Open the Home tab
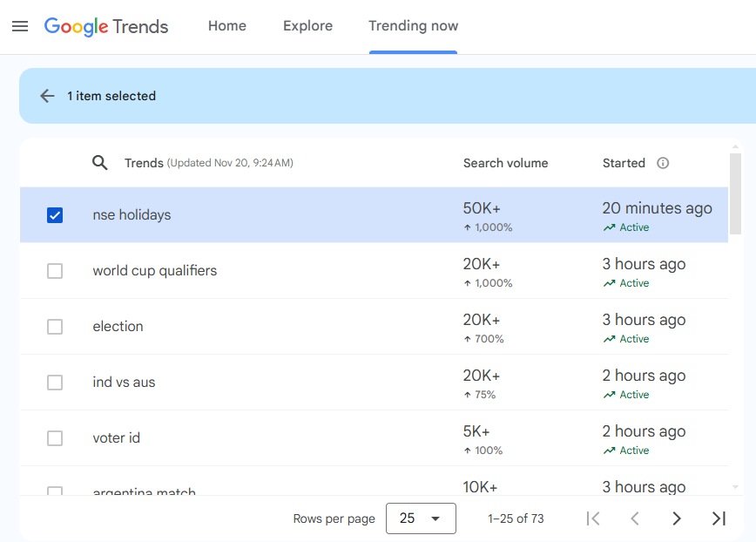Viewport: 756px width, 542px height. (x=226, y=26)
